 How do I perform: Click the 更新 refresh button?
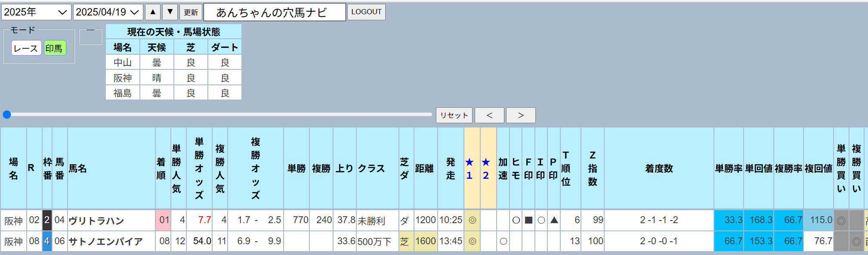pyautogui.click(x=191, y=12)
